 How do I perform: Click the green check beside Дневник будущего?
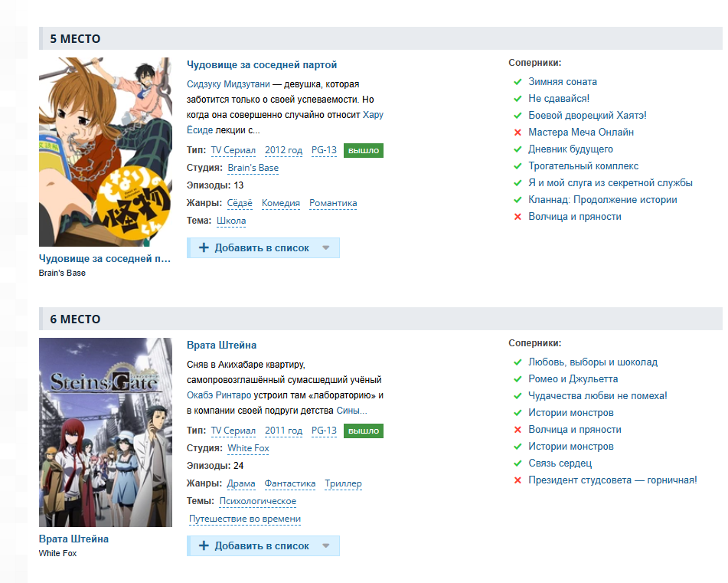[x=517, y=149]
